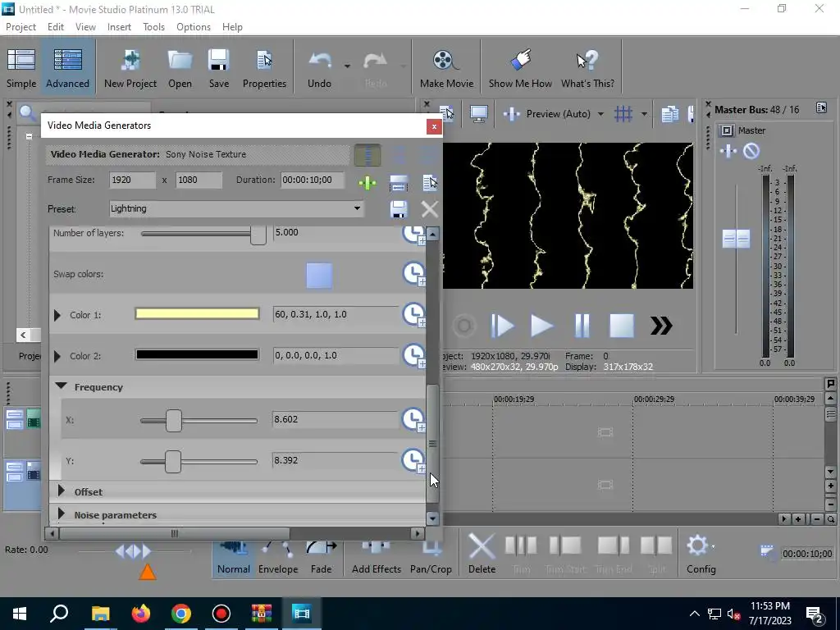Switch to Advanced view mode
840x630 pixels.
67,69
